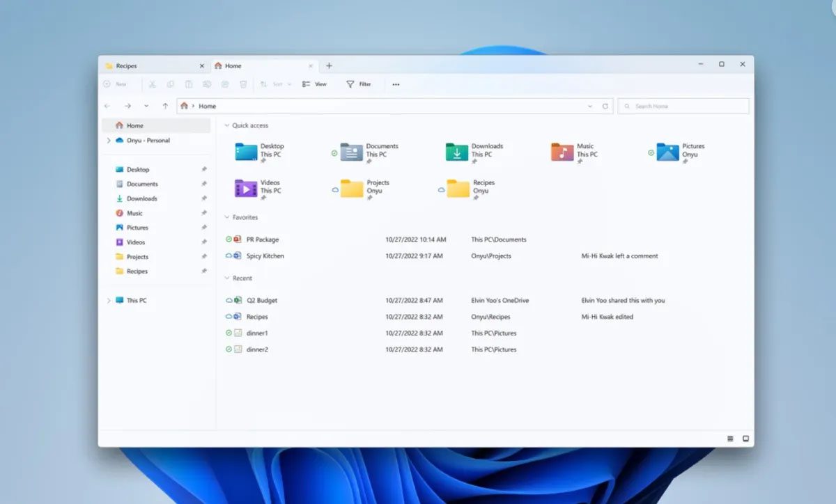Open a new tab with the plus button
The width and height of the screenshot is (836, 504).
(x=329, y=65)
